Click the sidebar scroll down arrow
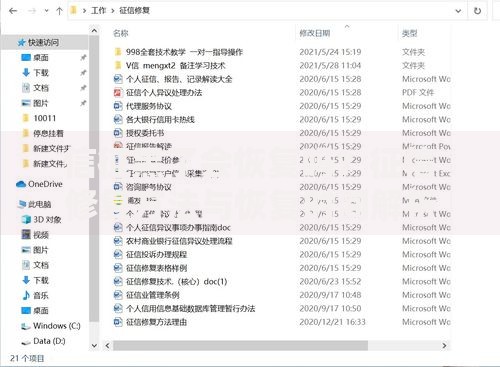This screenshot has height=367, width=500. [x=94, y=345]
